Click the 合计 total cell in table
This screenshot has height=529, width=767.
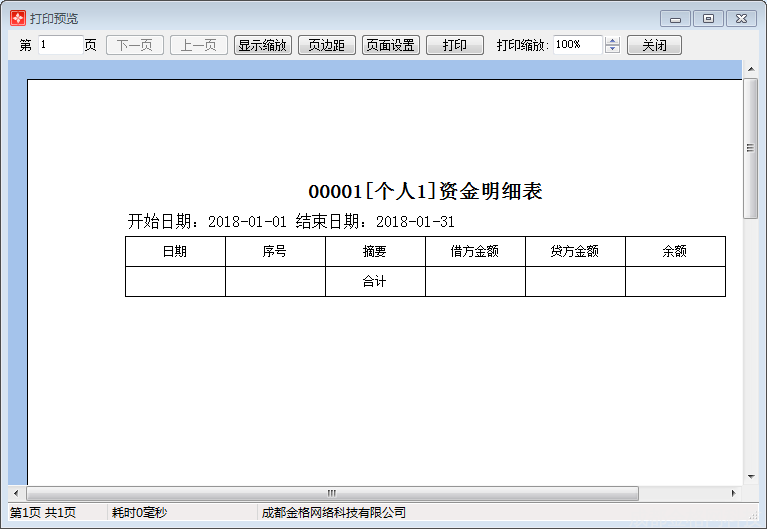click(x=375, y=282)
